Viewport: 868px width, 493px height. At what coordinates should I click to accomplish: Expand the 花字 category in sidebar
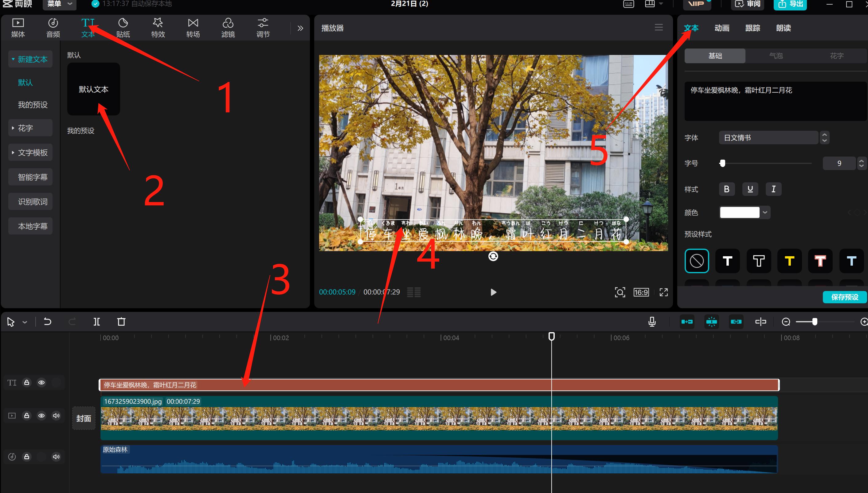30,128
